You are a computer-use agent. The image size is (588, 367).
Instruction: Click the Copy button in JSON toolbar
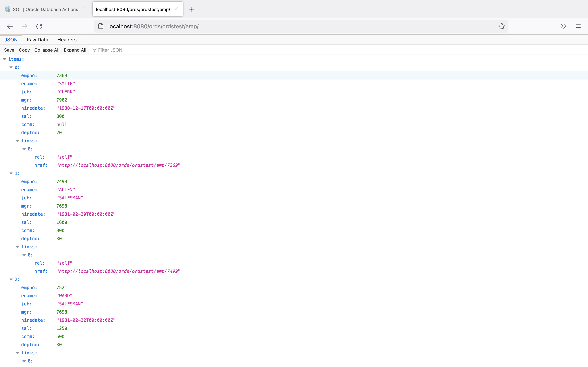24,50
